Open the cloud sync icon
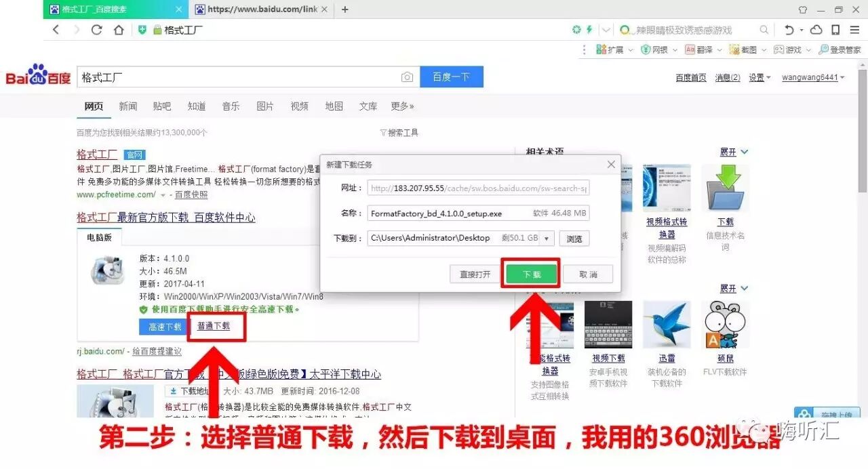868x469 pixels. click(x=816, y=30)
